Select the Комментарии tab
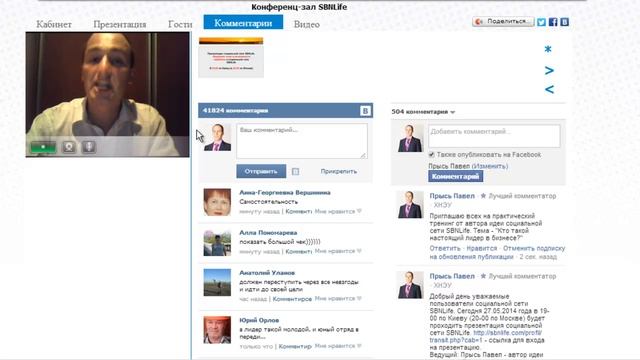This screenshot has width=640, height=360. [243, 22]
